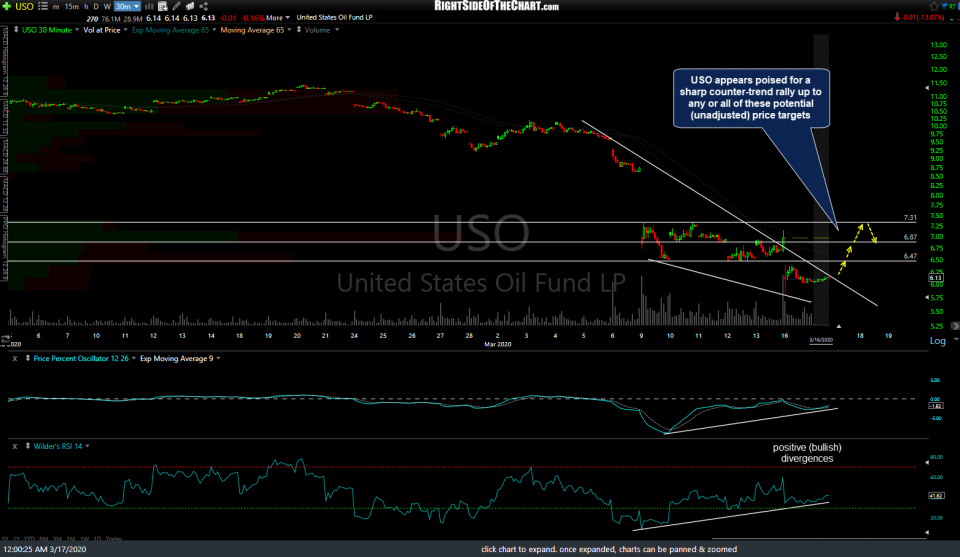Open Wilder's RSI 14 dropdown
Image resolution: width=960 pixels, height=557 pixels.
(x=87, y=446)
